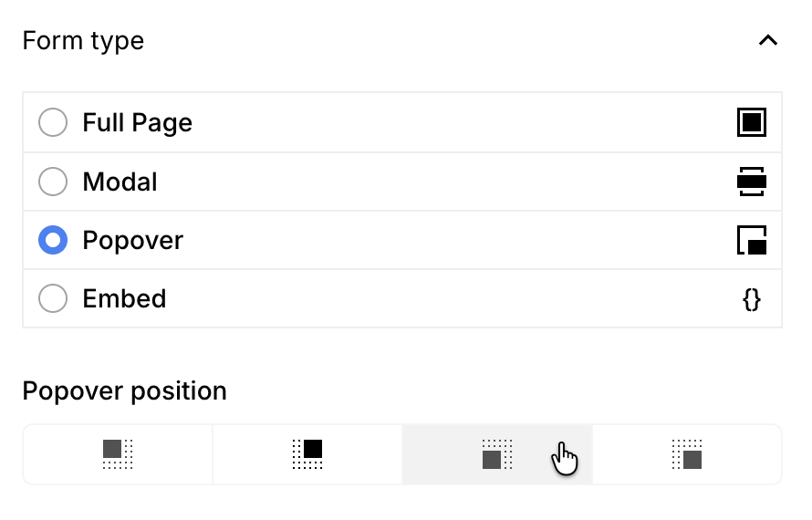Set popover position to bottom-right
812x520 pixels.
click(687, 454)
